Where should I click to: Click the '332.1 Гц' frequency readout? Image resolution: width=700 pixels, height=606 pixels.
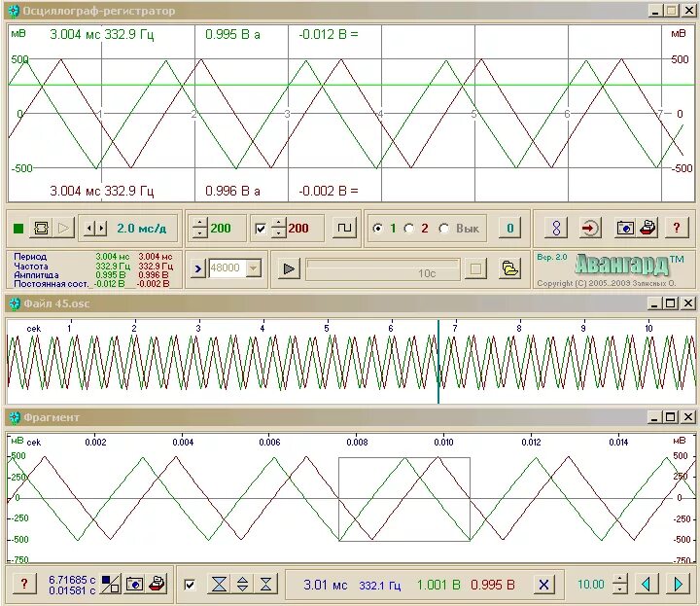coord(379,585)
